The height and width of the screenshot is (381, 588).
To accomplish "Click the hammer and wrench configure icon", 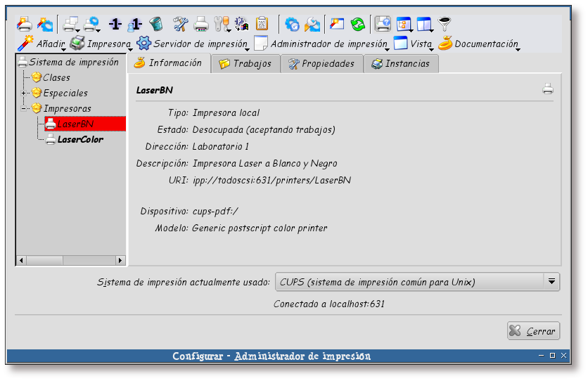I will click(181, 25).
